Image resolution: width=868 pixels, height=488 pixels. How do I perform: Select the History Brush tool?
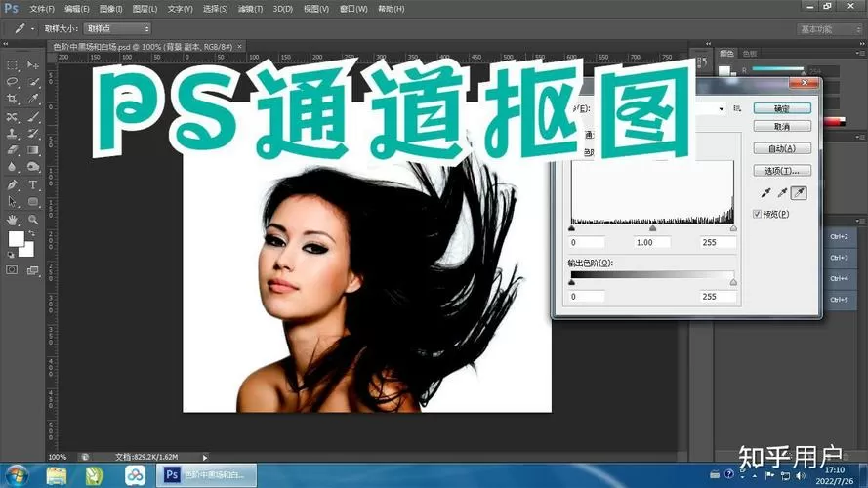pos(33,134)
